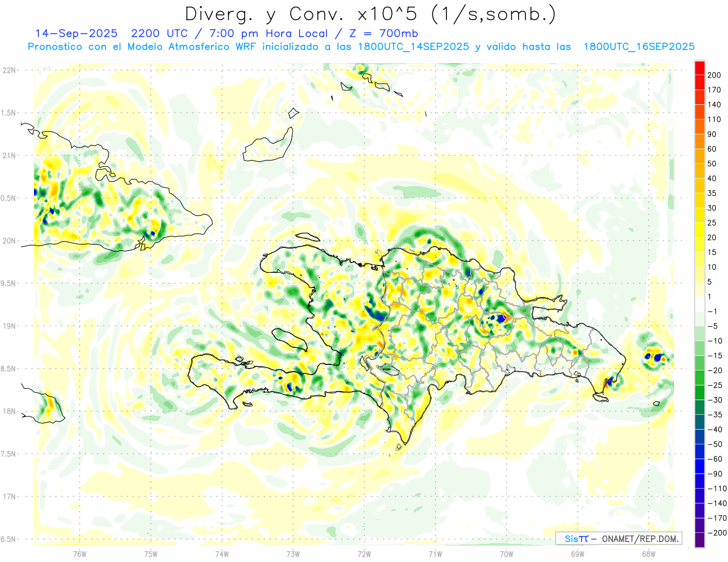Image resolution: width=728 pixels, height=562 pixels.
Task: Click the positive colorbar value 40
Action: pos(712,178)
